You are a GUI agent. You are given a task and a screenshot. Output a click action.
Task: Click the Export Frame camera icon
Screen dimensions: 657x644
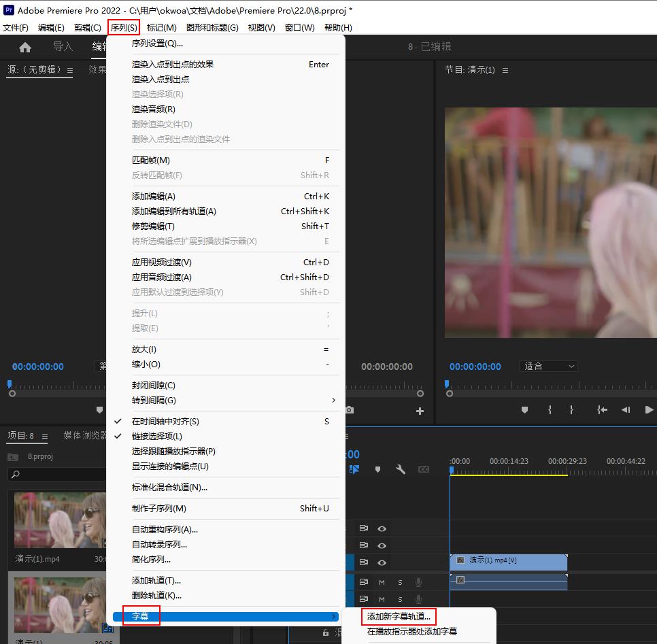349,410
